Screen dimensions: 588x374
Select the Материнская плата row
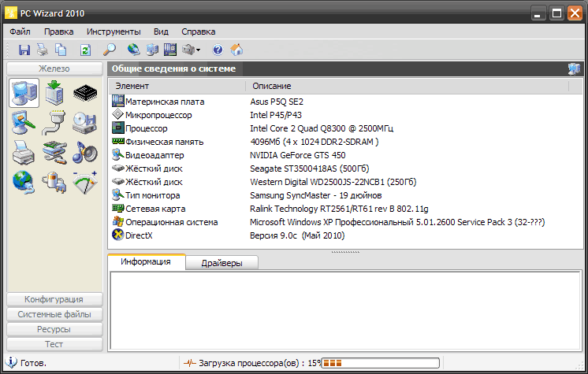click(345, 102)
